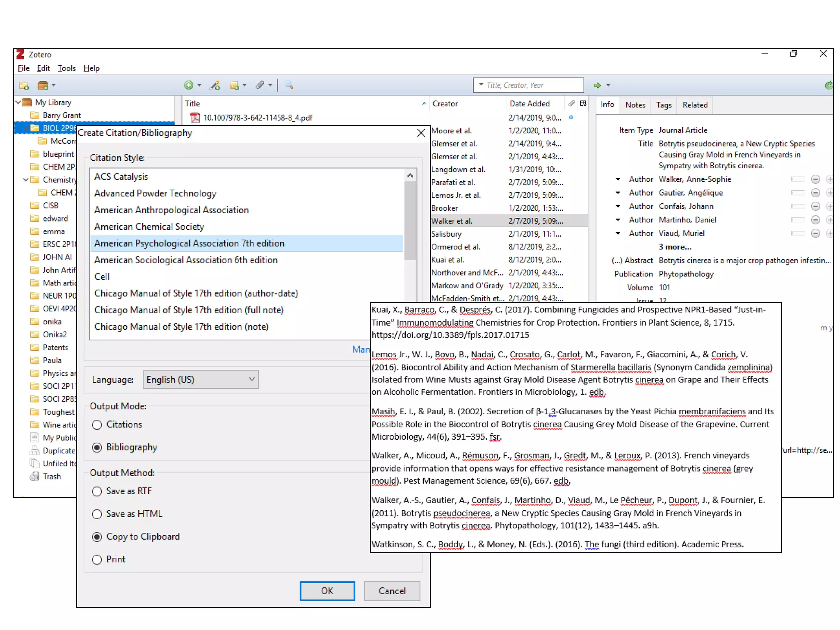Click the Advanced Search magnifier icon
Image resolution: width=840 pixels, height=630 pixels.
tap(289, 85)
